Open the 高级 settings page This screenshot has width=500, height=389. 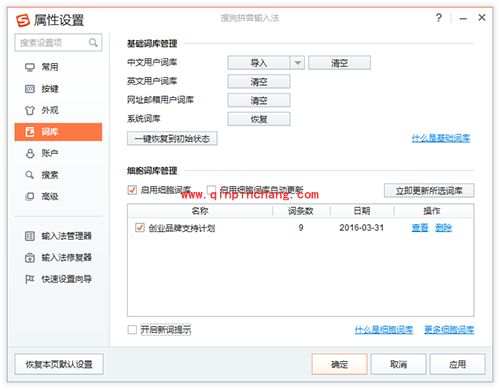point(58,196)
